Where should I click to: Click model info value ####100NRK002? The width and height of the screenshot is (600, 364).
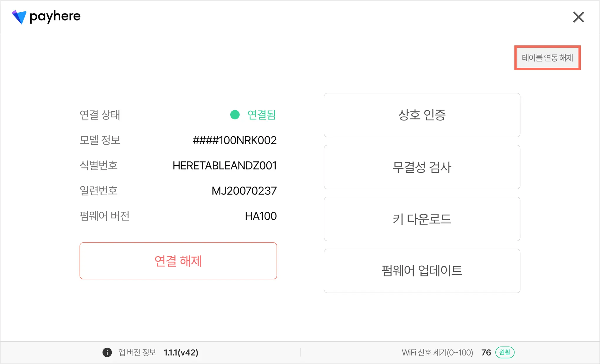pyautogui.click(x=234, y=140)
